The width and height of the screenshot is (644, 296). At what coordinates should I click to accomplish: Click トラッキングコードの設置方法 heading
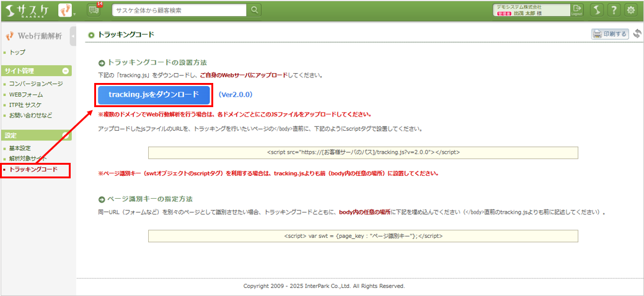(x=156, y=63)
